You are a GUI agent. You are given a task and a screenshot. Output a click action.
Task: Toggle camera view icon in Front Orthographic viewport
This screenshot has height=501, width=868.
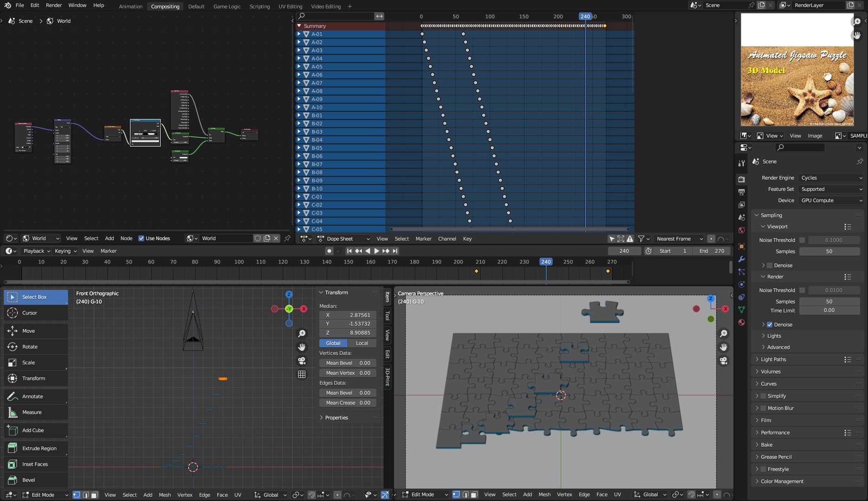point(302,360)
